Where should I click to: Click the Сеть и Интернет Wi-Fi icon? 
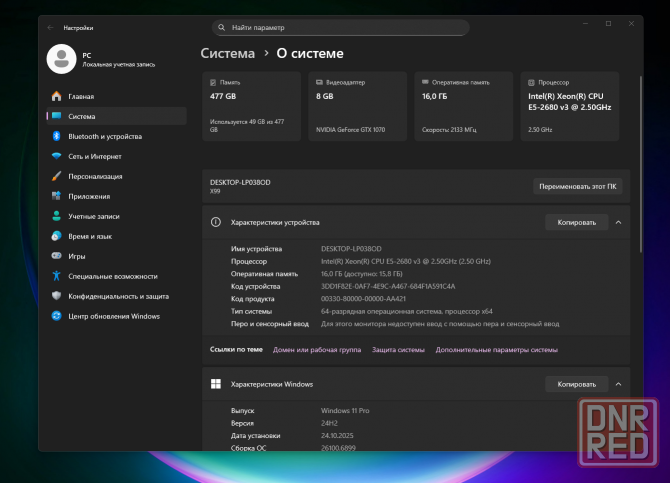tap(57, 156)
